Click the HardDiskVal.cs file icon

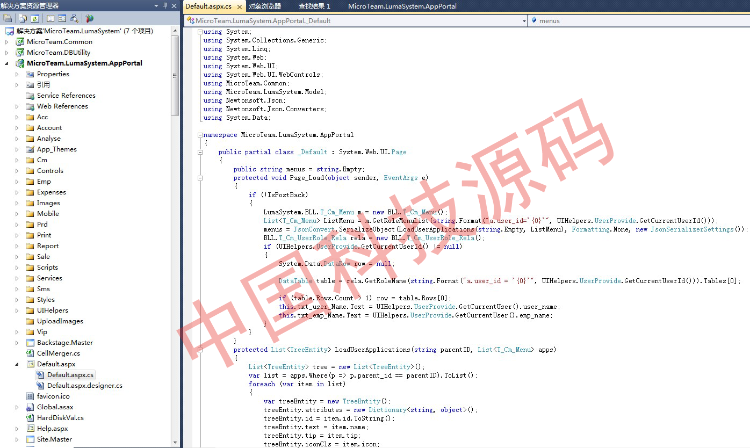[x=30, y=418]
